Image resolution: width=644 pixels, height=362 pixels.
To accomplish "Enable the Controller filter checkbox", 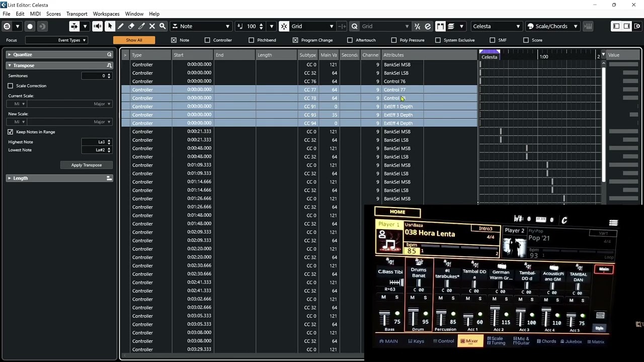I will coord(207,40).
